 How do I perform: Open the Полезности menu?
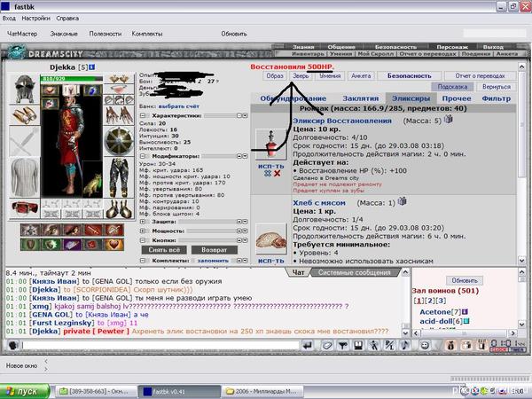(106, 34)
